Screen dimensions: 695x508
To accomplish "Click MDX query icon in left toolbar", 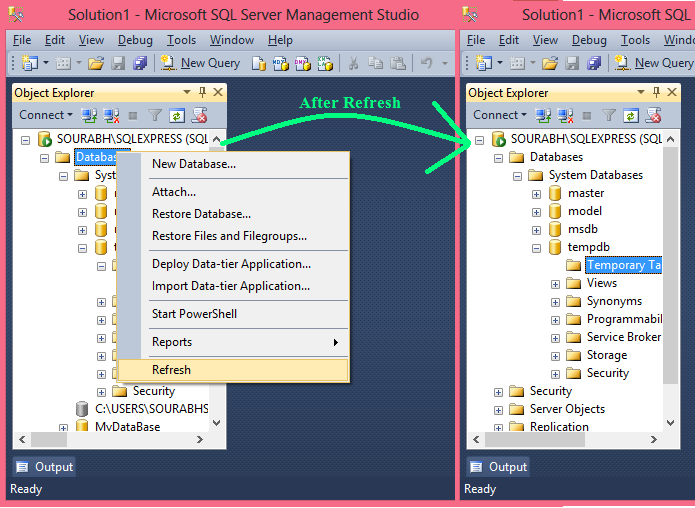I will tap(280, 63).
